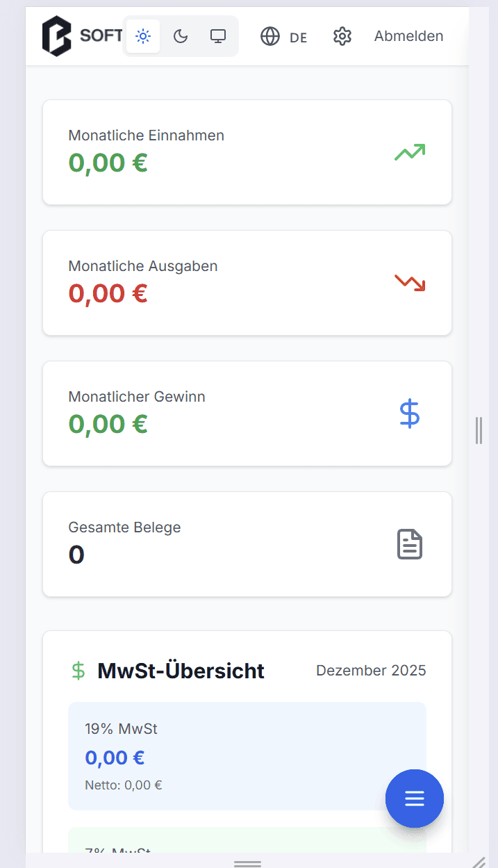
Task: Select system theme monitor option
Action: point(218,36)
